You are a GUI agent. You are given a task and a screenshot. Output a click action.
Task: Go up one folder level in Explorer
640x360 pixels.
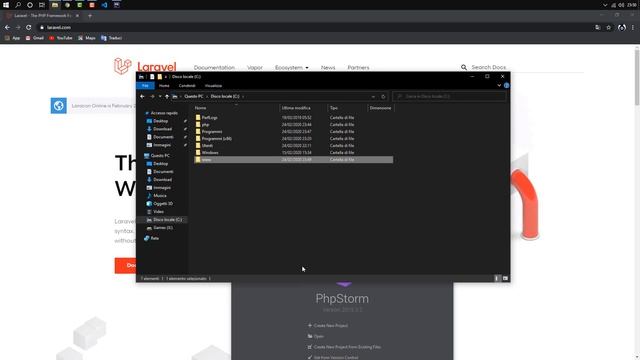167,96
